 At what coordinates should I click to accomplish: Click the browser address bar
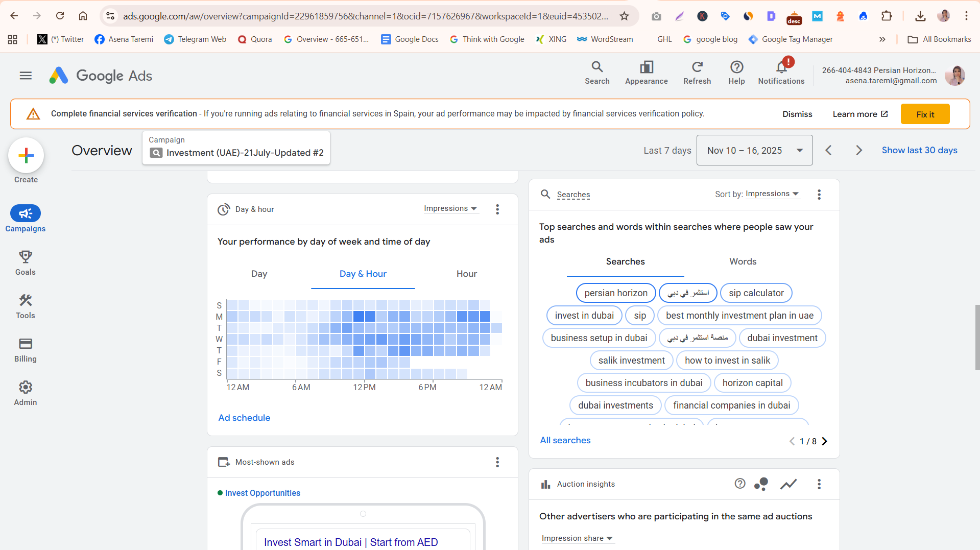click(365, 16)
